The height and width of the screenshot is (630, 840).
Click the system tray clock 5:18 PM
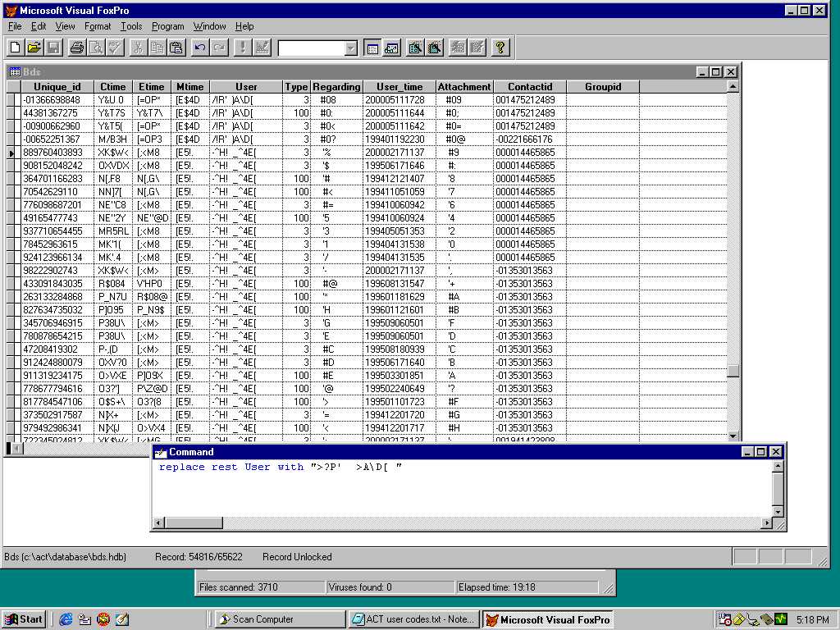click(812, 620)
